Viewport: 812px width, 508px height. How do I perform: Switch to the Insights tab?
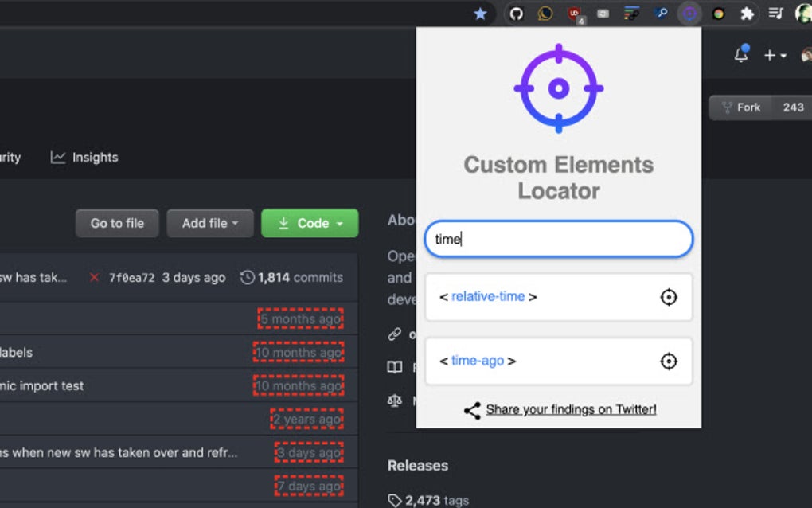84,157
